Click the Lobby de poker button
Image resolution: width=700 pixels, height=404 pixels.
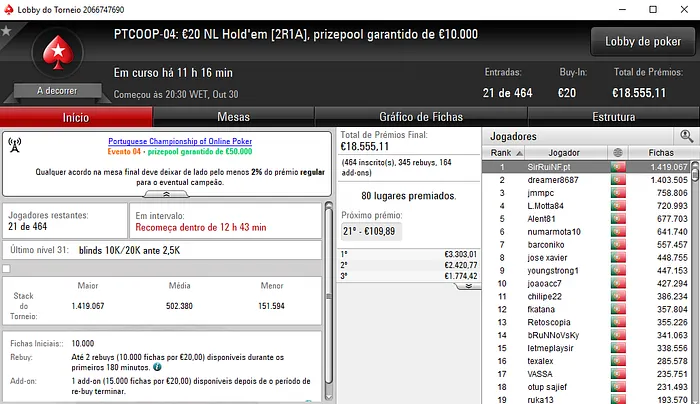click(x=643, y=42)
